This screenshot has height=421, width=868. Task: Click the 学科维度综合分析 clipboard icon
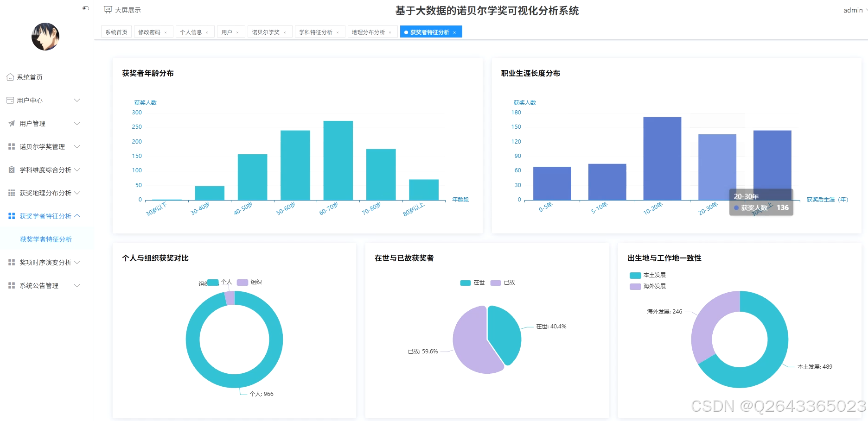coord(12,170)
